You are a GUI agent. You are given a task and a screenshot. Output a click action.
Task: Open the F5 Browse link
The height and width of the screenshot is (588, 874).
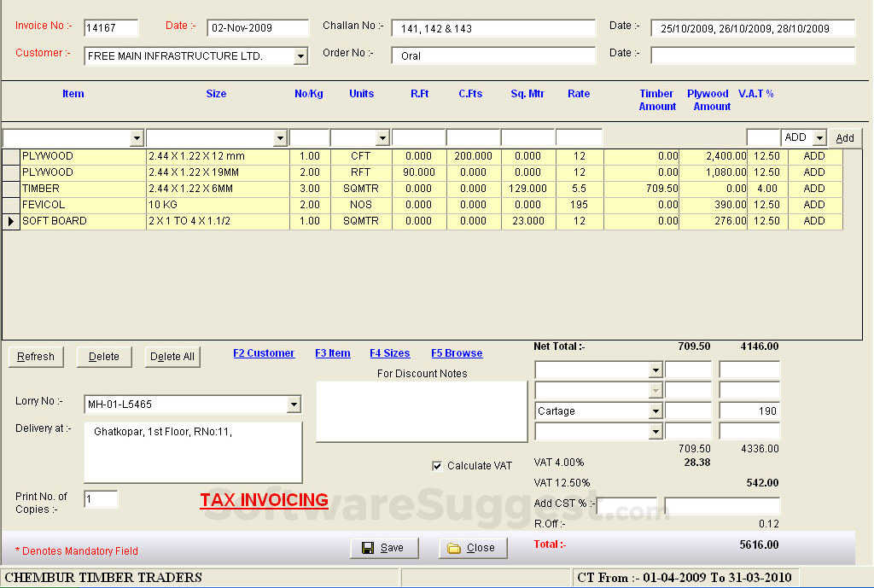coord(457,353)
